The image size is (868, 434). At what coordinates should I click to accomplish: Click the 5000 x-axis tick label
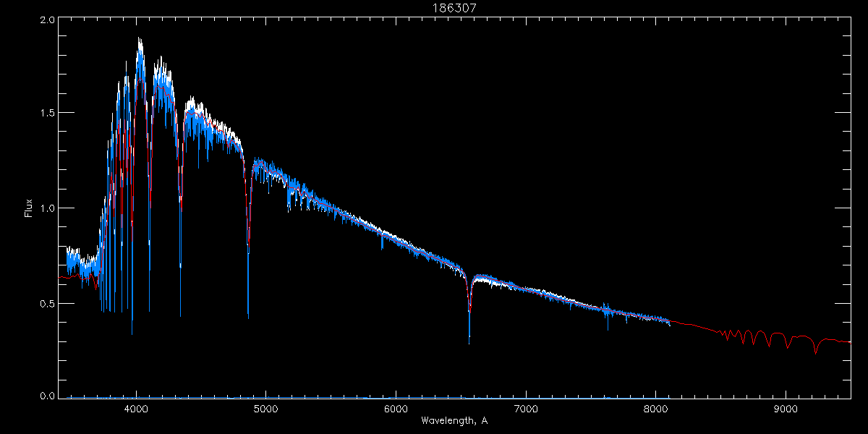(x=266, y=409)
